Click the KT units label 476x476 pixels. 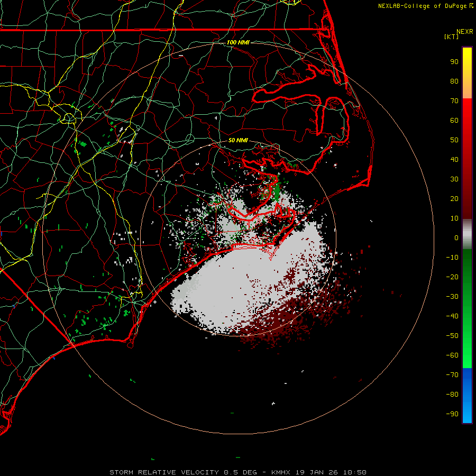point(452,36)
